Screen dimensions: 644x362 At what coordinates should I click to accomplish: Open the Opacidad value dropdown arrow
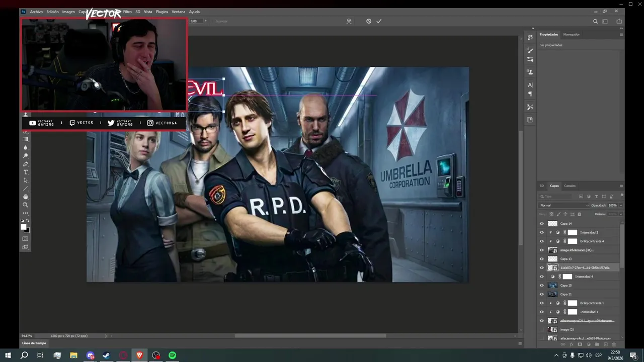620,205
